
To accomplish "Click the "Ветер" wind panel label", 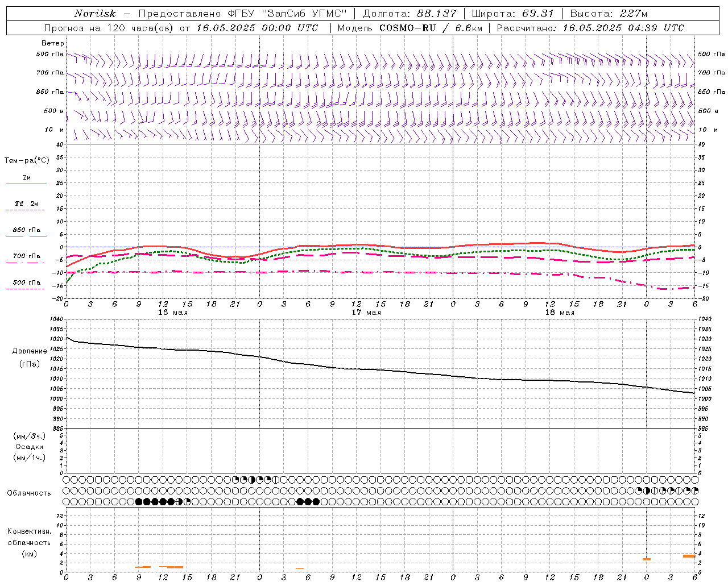I will click(53, 43).
